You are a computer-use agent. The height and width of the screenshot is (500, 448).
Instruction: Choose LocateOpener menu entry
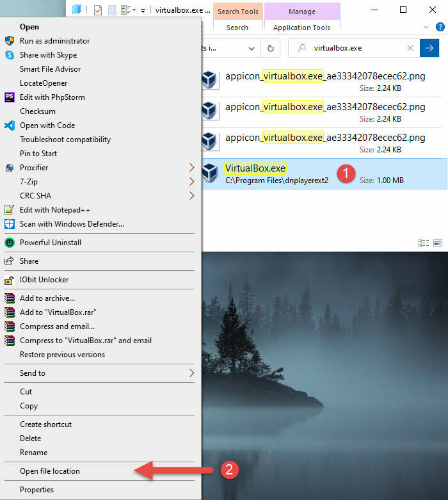point(99,83)
